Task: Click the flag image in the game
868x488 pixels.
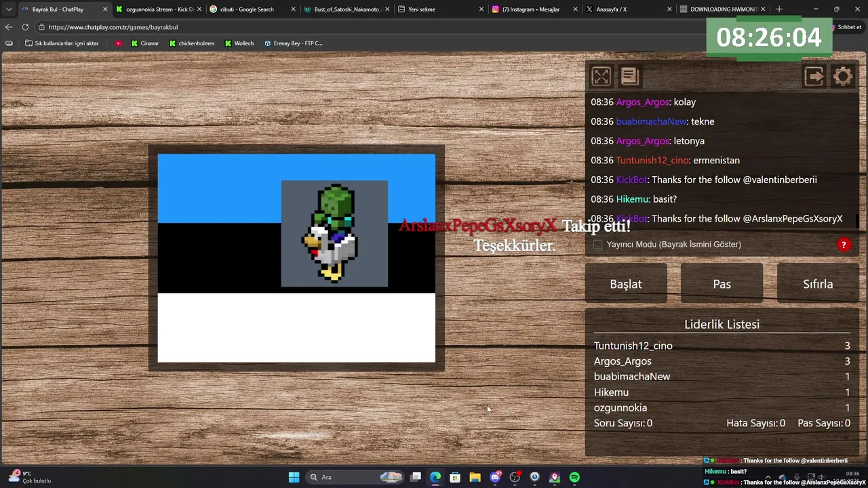Action: 296,258
